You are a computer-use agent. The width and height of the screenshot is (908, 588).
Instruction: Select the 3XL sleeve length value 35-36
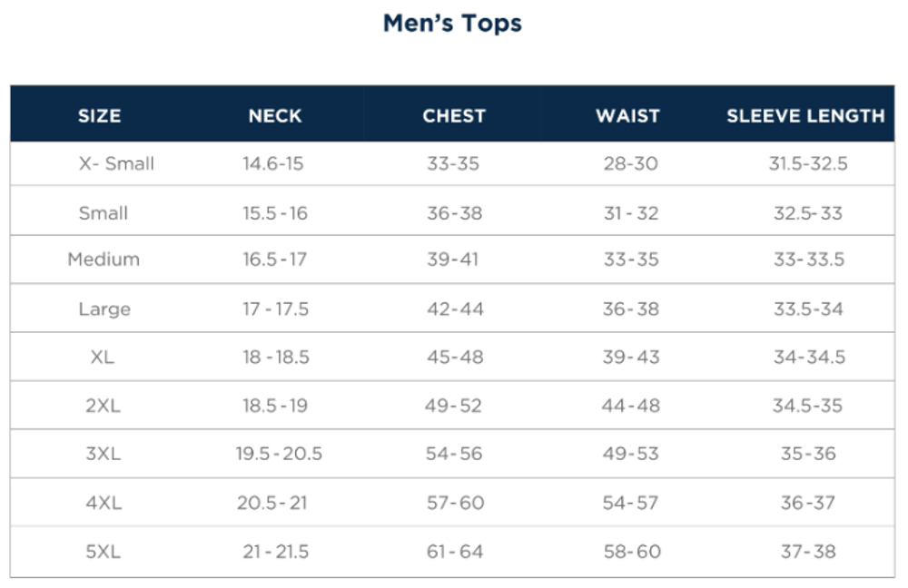click(x=808, y=454)
